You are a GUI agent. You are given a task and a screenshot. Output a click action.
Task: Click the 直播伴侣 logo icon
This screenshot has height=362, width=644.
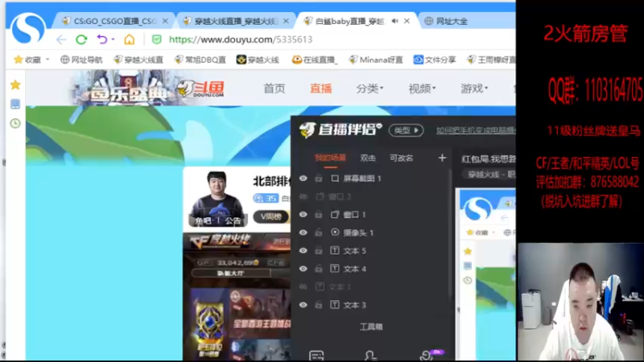tap(308, 130)
